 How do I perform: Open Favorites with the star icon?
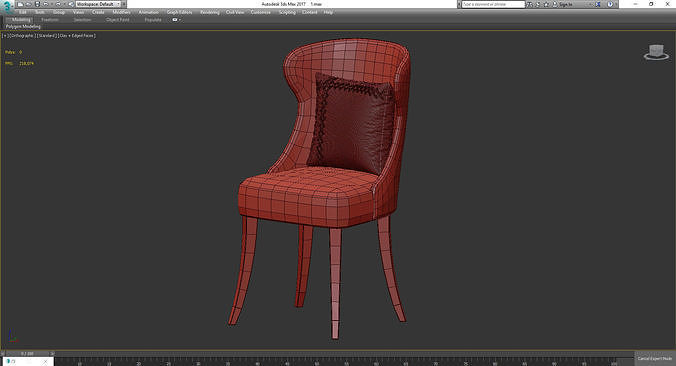coord(546,4)
